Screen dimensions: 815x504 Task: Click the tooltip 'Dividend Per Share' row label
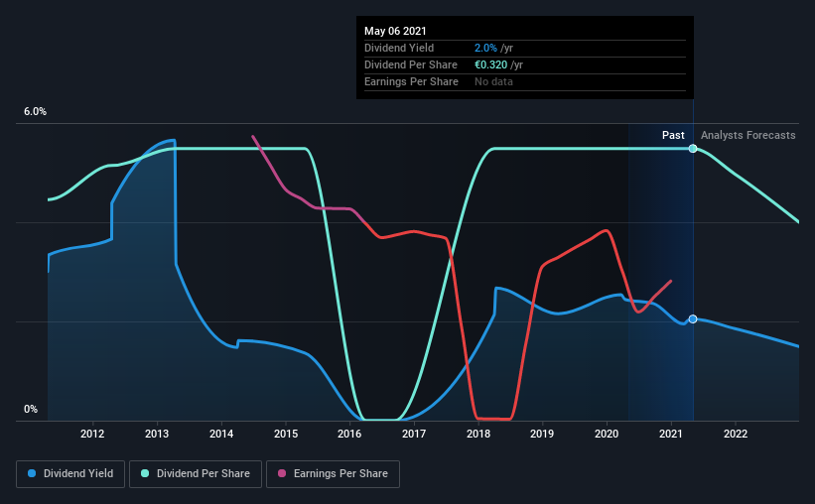(411, 64)
